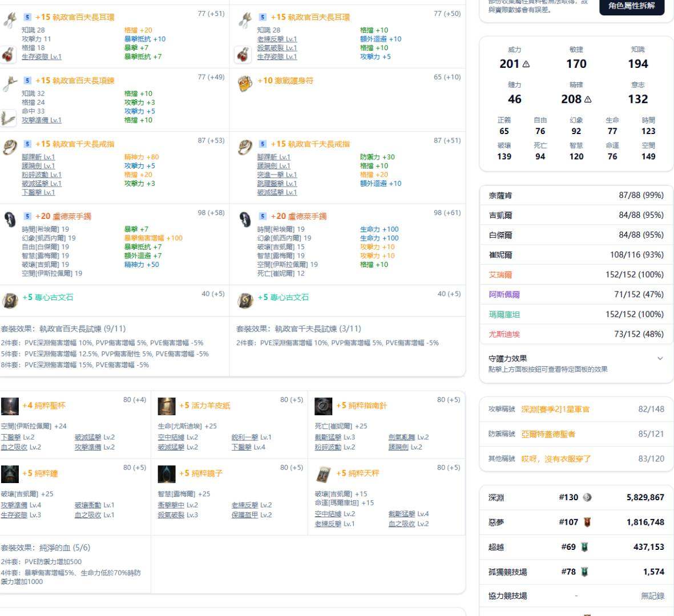Open the 衝擊擊中 Lv.2 skill link

(178, 505)
